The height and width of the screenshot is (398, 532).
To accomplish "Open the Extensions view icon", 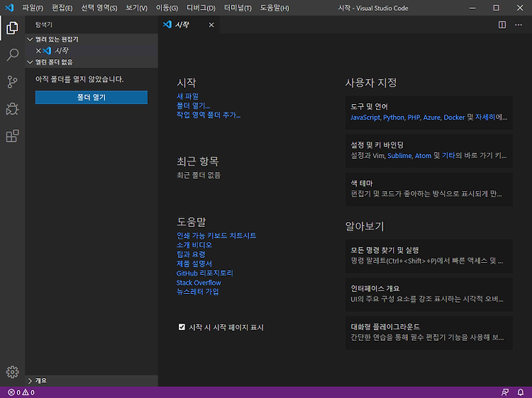I will pos(13,136).
